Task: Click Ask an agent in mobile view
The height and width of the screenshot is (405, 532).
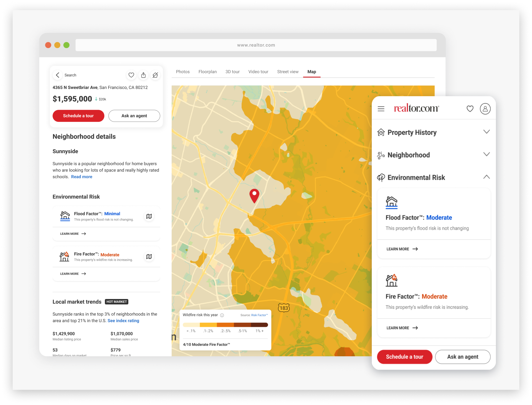Action: click(463, 357)
